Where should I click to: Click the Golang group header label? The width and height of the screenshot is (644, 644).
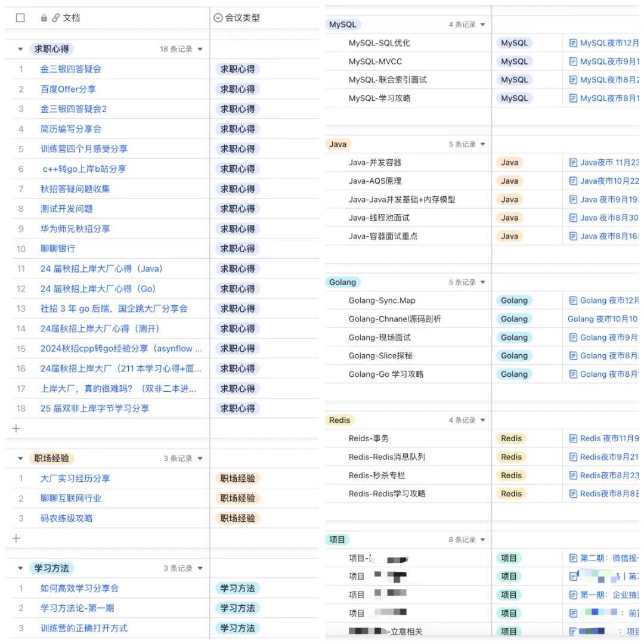coord(342,282)
